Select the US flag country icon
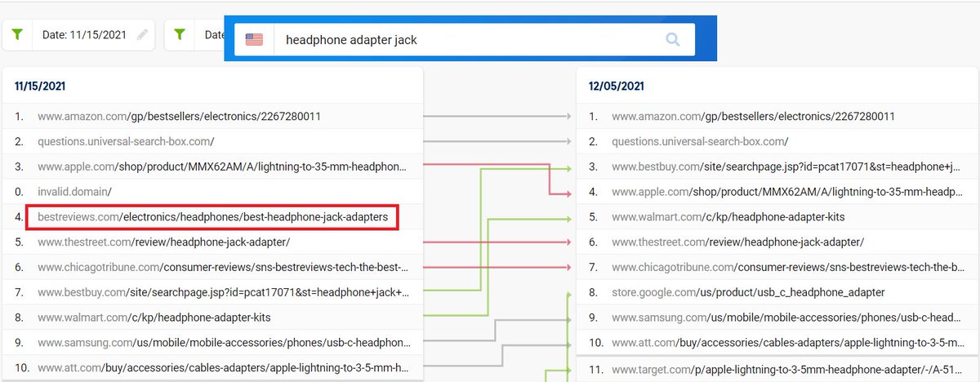 coord(254,39)
